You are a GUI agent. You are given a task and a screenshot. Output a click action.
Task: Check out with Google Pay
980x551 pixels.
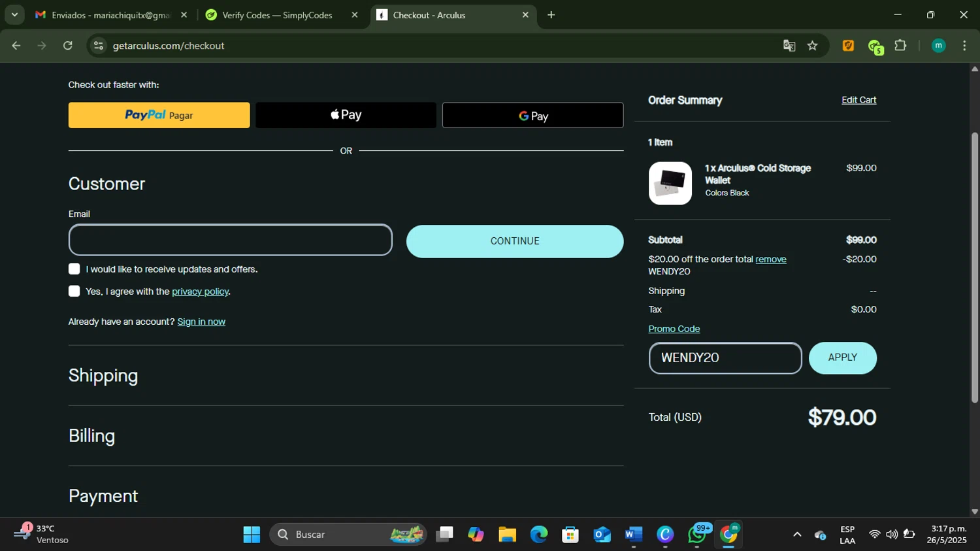(x=532, y=115)
